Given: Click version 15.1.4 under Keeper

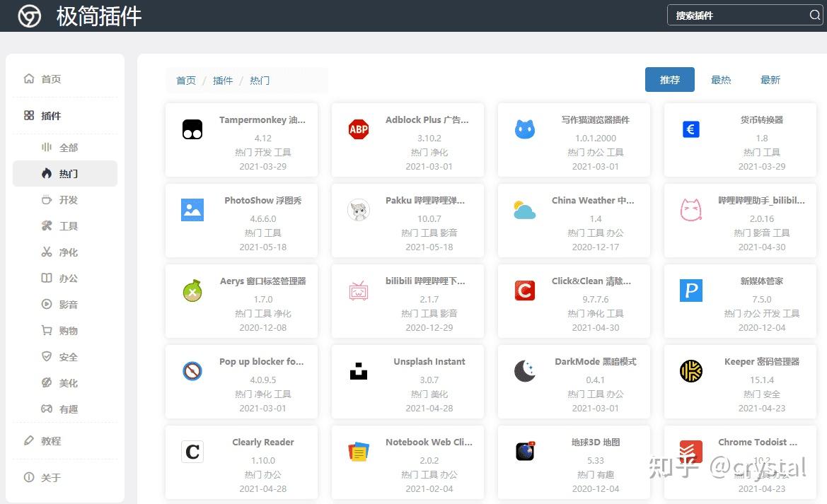Looking at the screenshot, I should [x=762, y=380].
